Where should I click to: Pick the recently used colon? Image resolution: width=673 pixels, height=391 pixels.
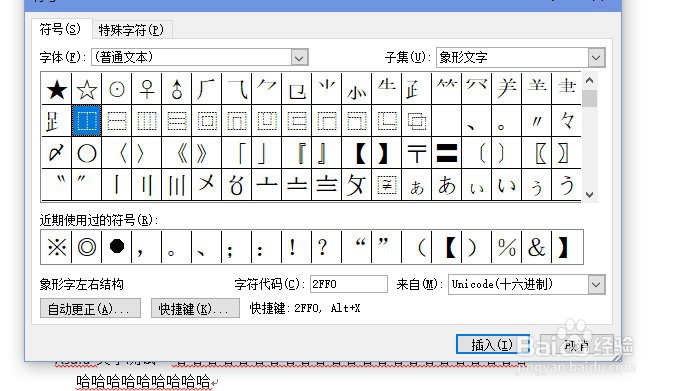coord(267,247)
